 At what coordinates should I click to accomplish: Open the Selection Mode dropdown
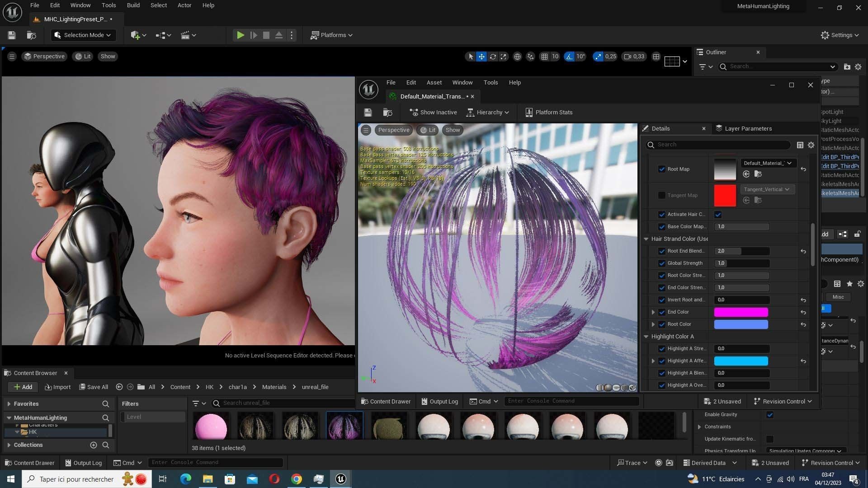[83, 35]
